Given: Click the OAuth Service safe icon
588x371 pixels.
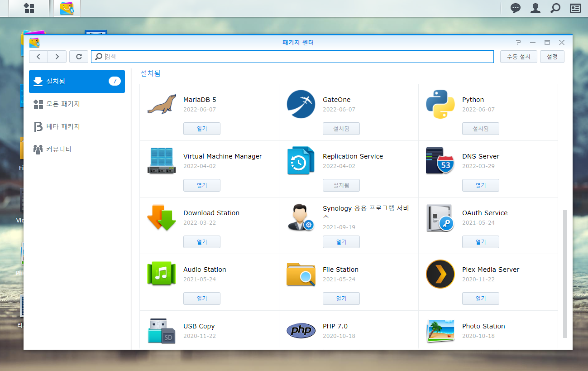Looking at the screenshot, I should (x=440, y=217).
